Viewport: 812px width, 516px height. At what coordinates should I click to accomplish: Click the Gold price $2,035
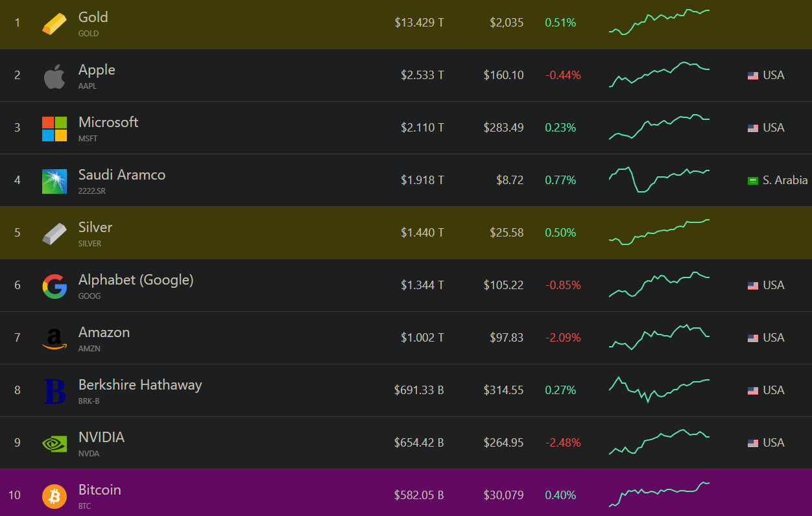click(x=507, y=23)
